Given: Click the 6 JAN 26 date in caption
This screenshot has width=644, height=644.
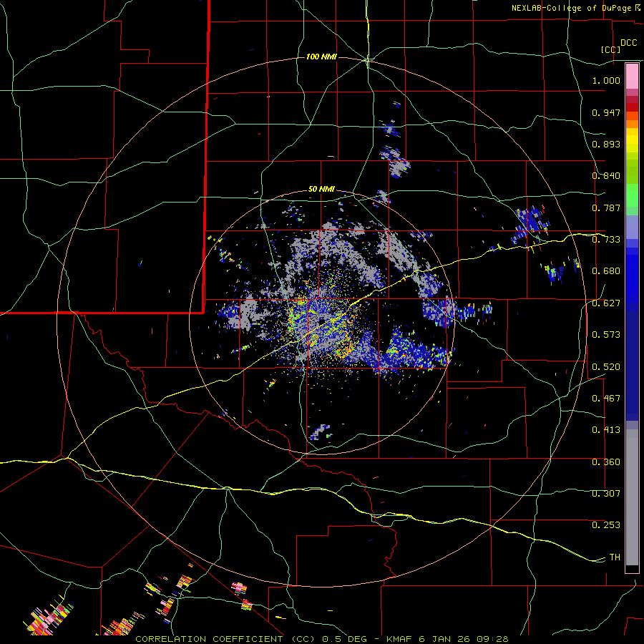Looking at the screenshot, I should (444, 639).
